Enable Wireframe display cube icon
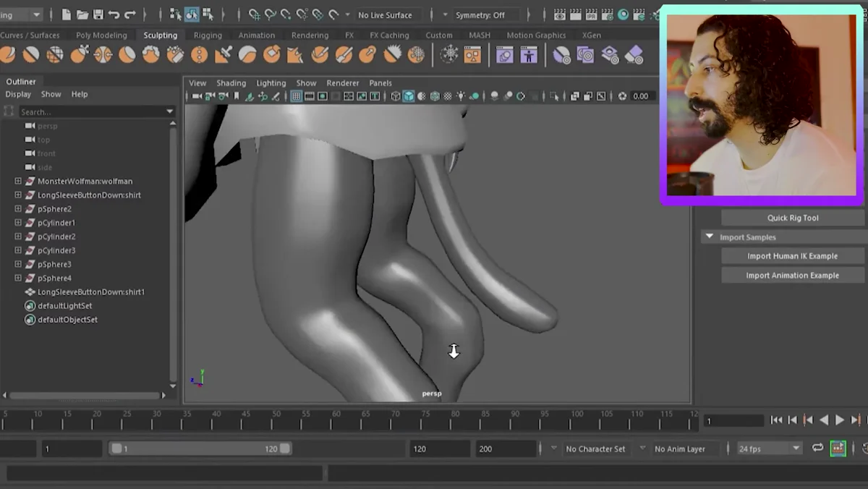Image resolution: width=868 pixels, height=489 pixels. tap(396, 96)
